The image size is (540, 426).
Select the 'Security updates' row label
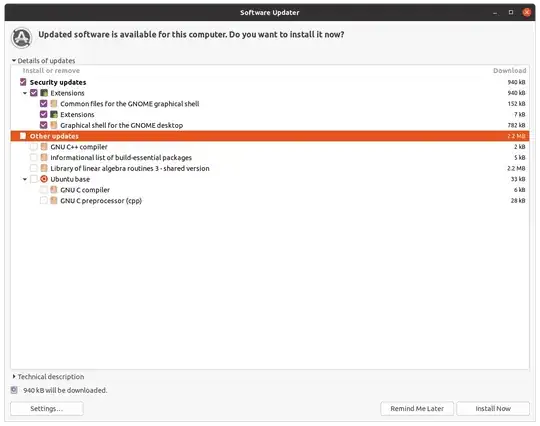[x=58, y=82]
